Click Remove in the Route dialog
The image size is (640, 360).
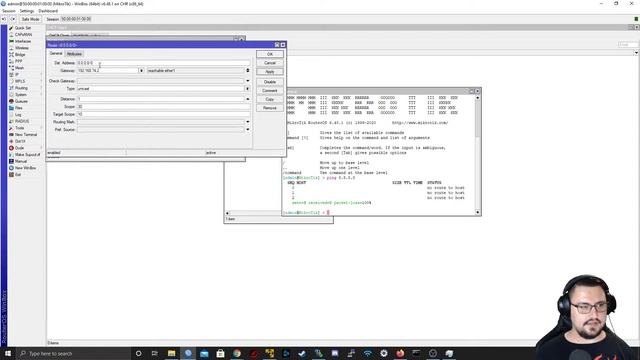(270, 108)
